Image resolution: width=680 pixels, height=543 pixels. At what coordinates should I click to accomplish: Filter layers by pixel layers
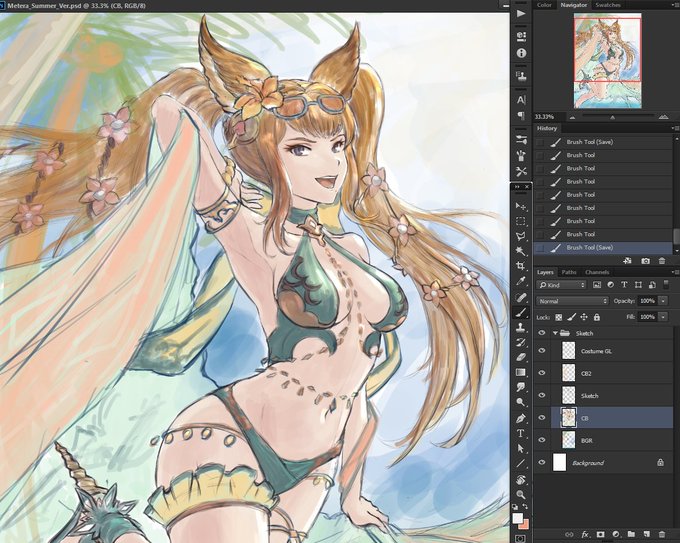click(597, 285)
